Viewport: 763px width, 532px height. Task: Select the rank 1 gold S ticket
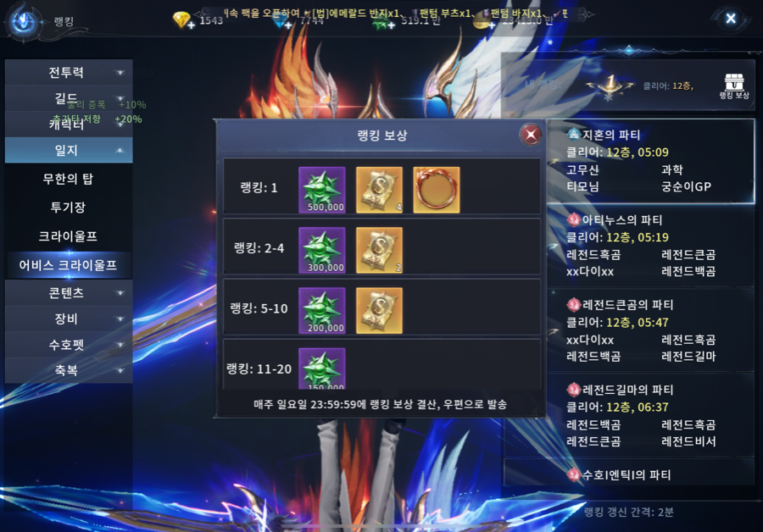(379, 190)
